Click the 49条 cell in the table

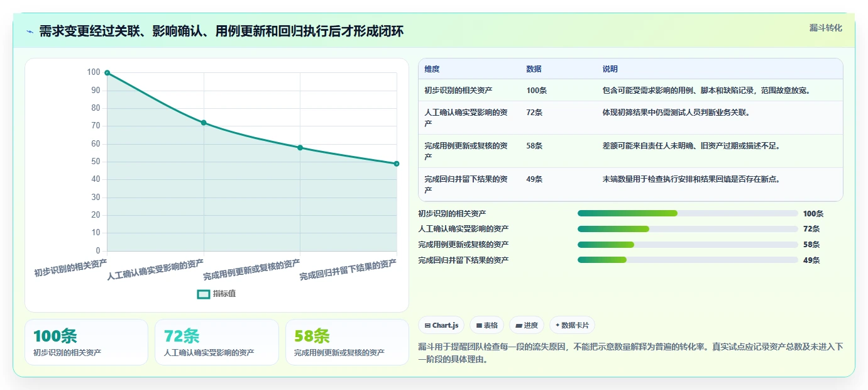point(534,179)
